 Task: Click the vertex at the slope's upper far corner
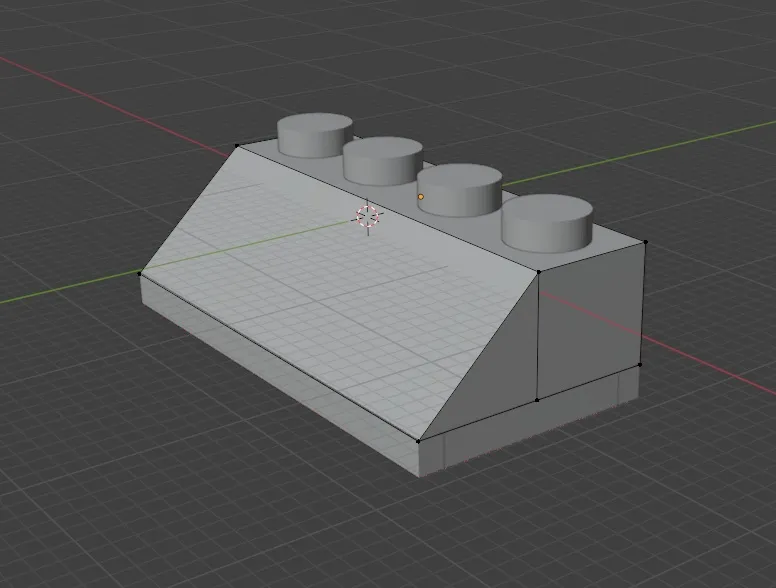[237, 146]
